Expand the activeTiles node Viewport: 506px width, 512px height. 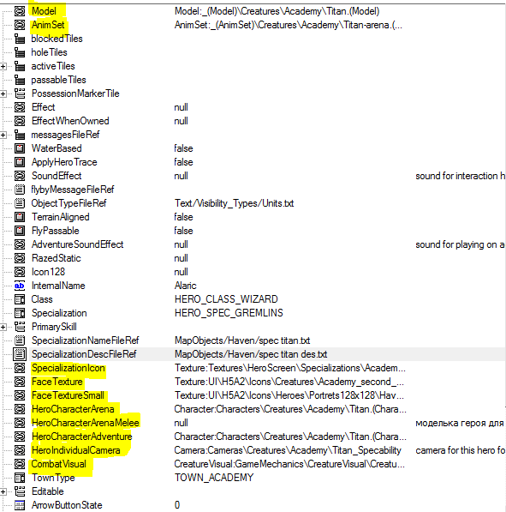[x=3, y=66]
